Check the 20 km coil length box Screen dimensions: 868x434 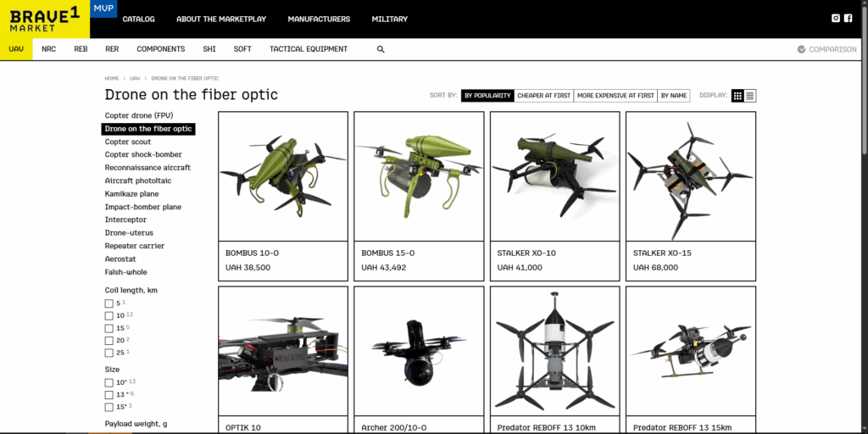pyautogui.click(x=109, y=341)
